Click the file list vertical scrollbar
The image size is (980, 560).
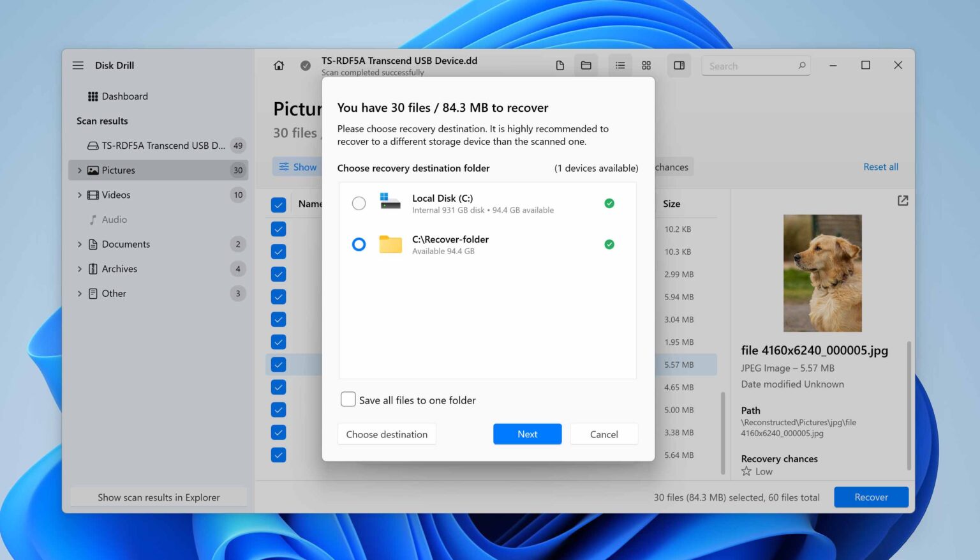click(723, 433)
